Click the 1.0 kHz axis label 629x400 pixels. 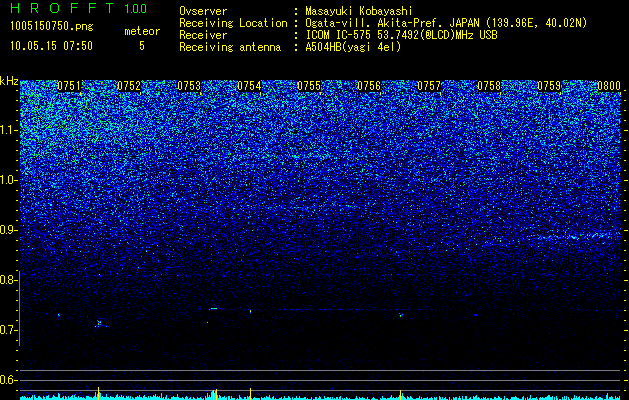pyautogui.click(x=7, y=180)
